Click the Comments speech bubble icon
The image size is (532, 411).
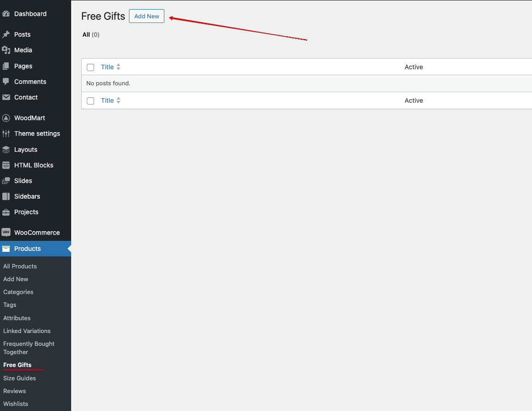pyautogui.click(x=6, y=82)
